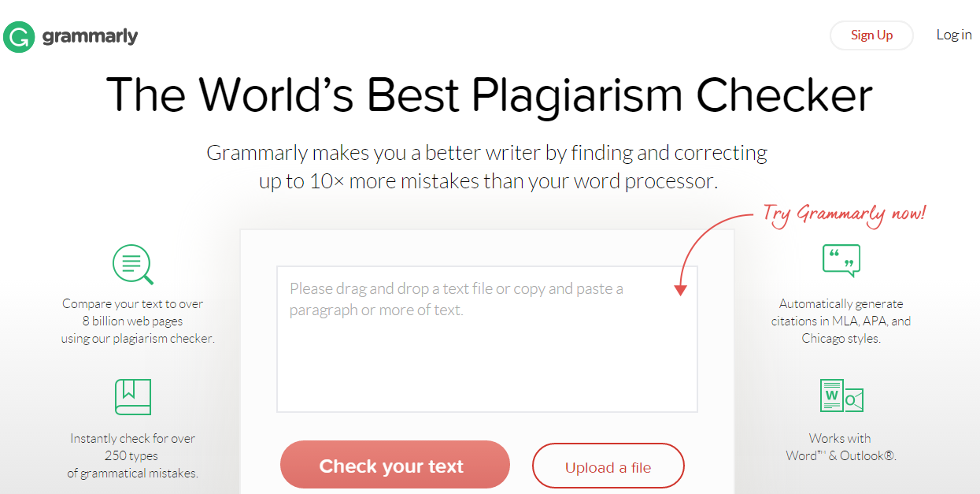Click the bookmark icon for grammar mistakes

(132, 396)
